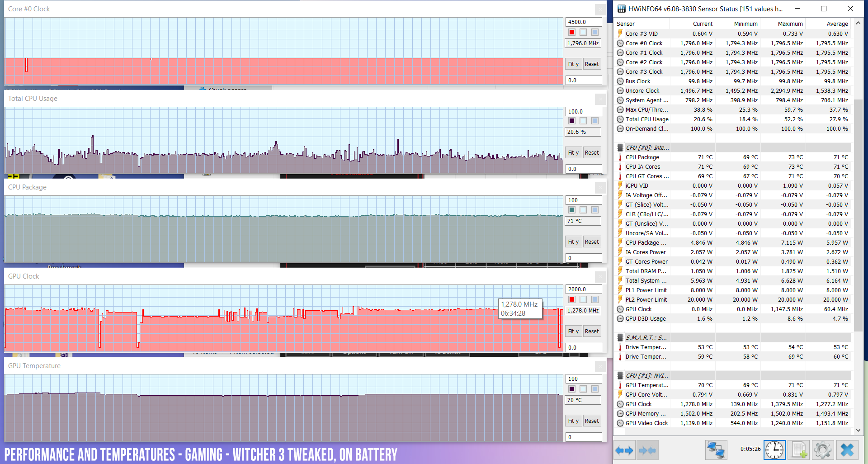
Task: Click Fit y in Total CPU Usage graph
Action: (573, 153)
